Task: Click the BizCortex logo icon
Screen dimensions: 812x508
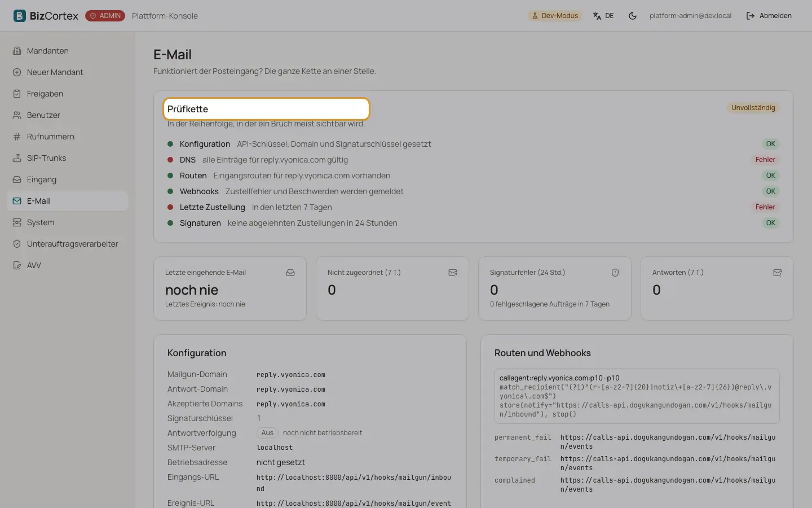Action: click(20, 16)
